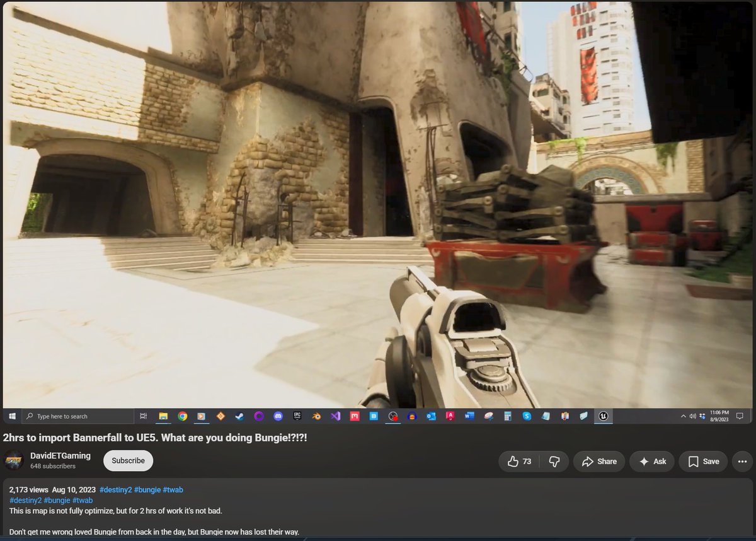This screenshot has height=541, width=756.
Task: Open the DavidETGaming channel avatar
Action: [13, 461]
